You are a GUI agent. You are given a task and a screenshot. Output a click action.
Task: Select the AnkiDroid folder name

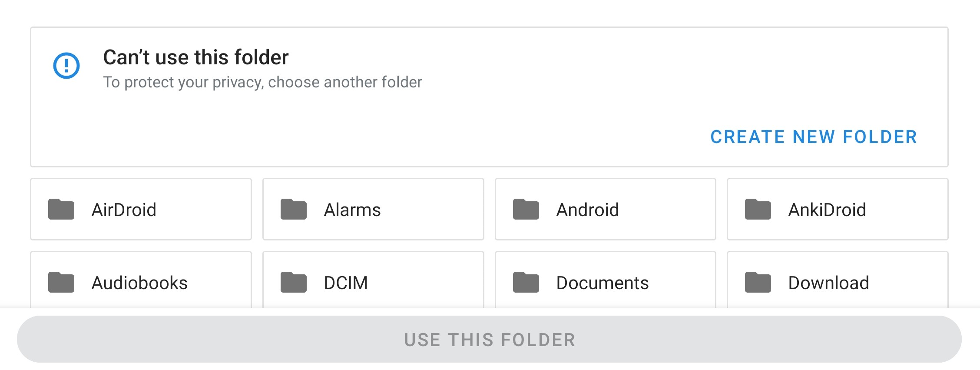827,210
